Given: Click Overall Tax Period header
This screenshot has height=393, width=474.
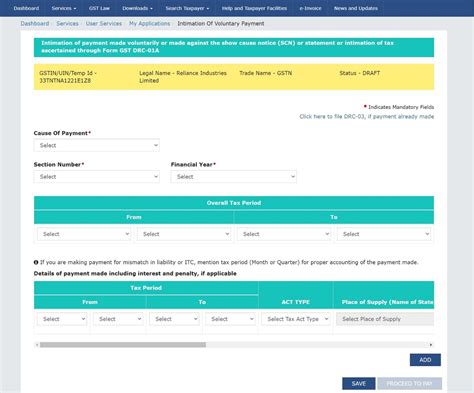Looking at the screenshot, I should point(234,203).
